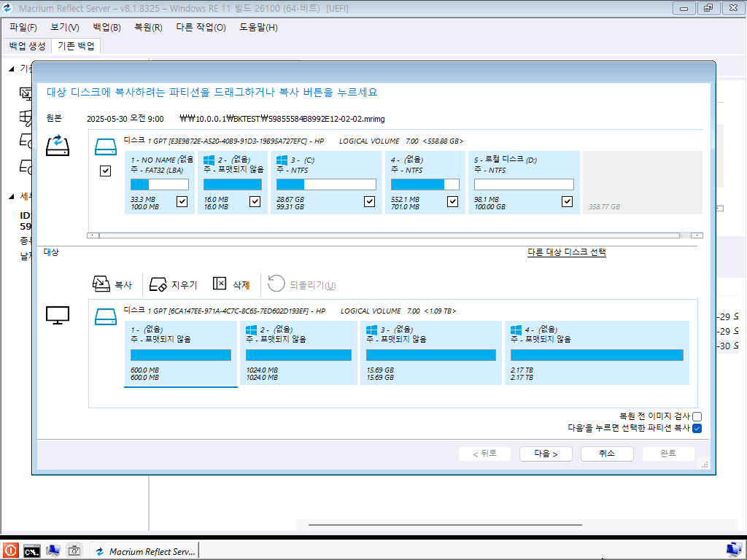Uncheck partition 2 16.0 MB checkbox
Image resolution: width=747 pixels, height=560 pixels.
click(x=255, y=201)
